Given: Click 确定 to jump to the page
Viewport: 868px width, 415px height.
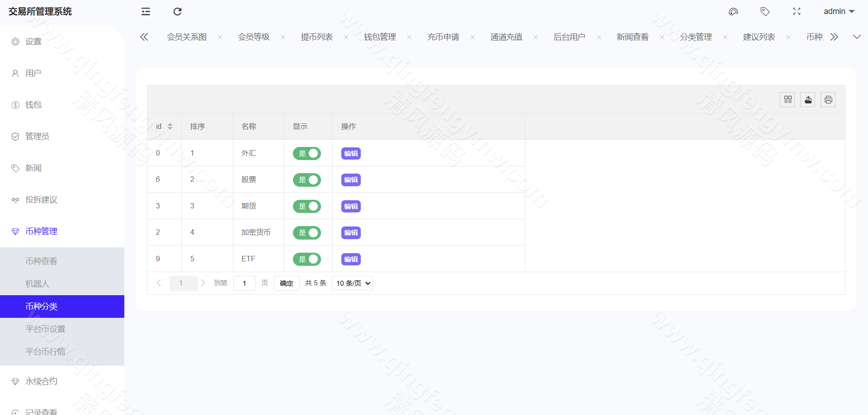Looking at the screenshot, I should (287, 283).
